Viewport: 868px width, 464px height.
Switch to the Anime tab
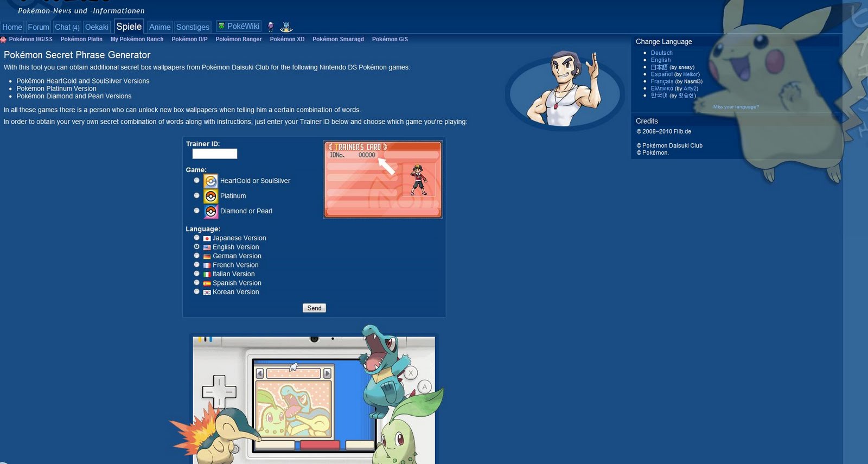point(159,27)
